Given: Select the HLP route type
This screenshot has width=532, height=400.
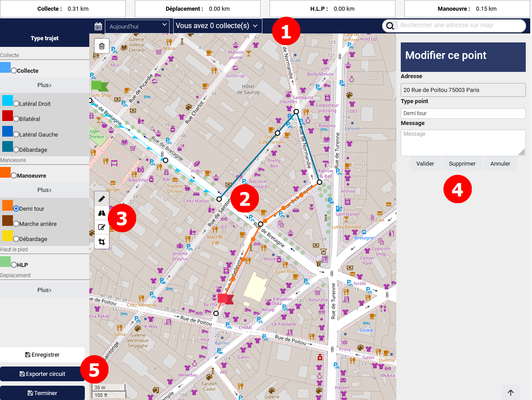Looking at the screenshot, I should click(14, 265).
